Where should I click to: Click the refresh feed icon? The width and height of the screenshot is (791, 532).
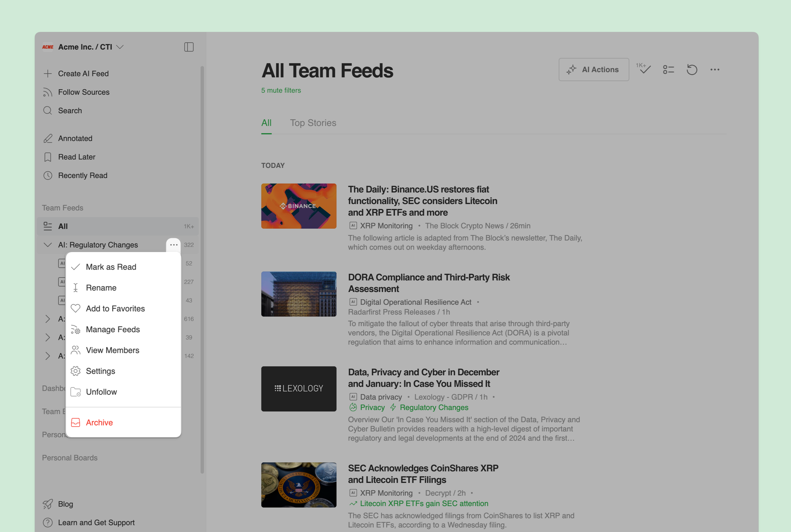(692, 70)
